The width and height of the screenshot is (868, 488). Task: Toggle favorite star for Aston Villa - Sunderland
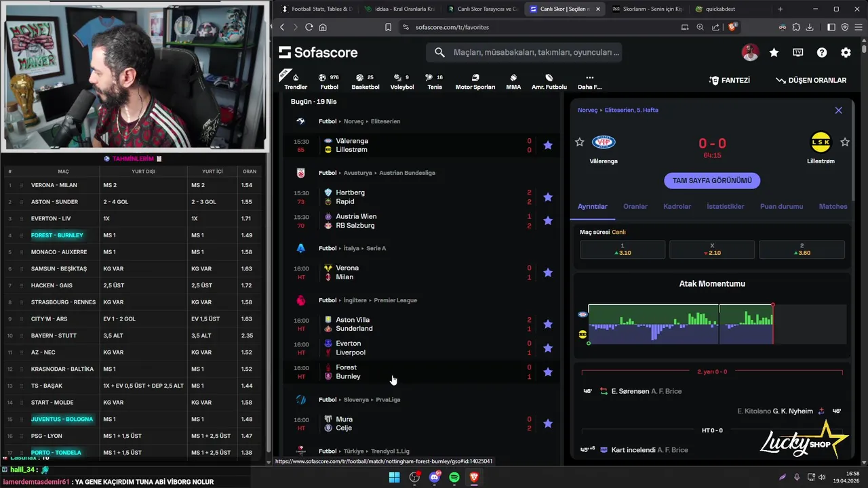coord(548,324)
